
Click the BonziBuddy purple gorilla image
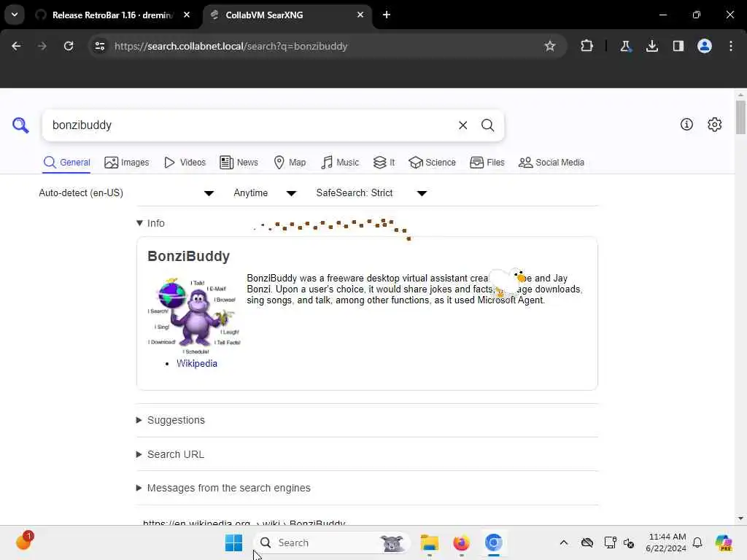[194, 316]
